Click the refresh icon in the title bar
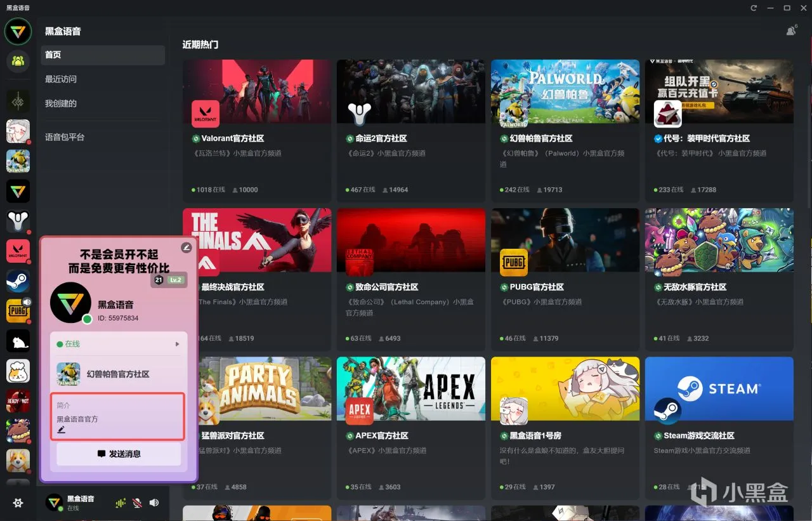This screenshot has width=812, height=521. point(754,8)
